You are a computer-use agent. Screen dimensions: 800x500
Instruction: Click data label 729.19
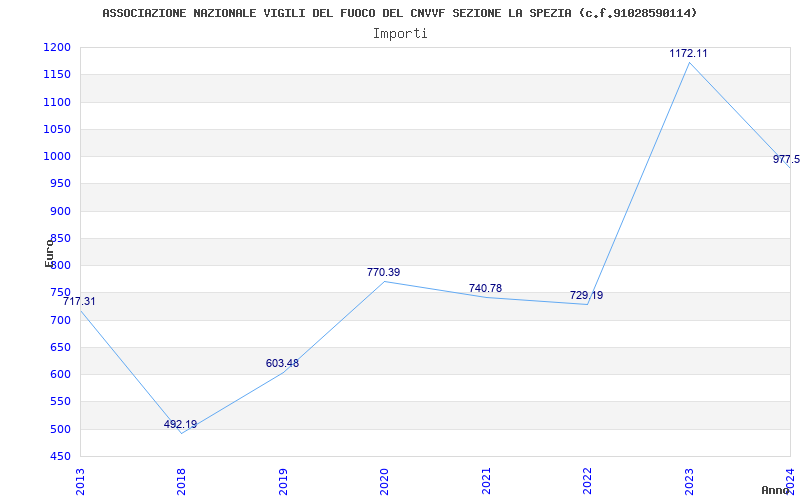click(x=586, y=295)
